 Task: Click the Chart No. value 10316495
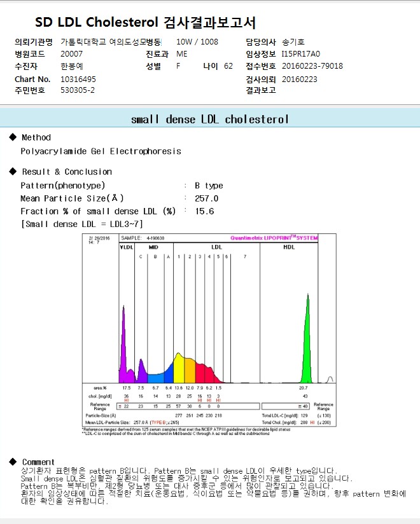(x=78, y=79)
